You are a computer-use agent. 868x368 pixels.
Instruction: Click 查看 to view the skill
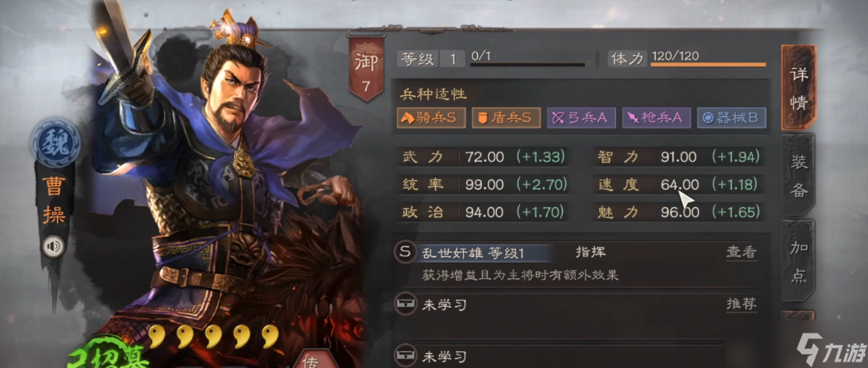741,253
